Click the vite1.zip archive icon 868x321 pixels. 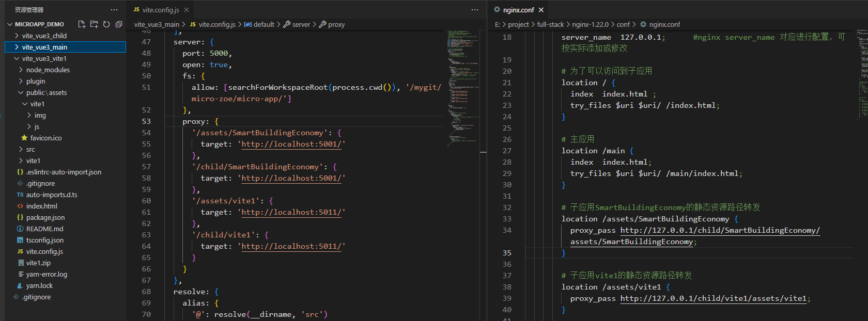coord(20,263)
